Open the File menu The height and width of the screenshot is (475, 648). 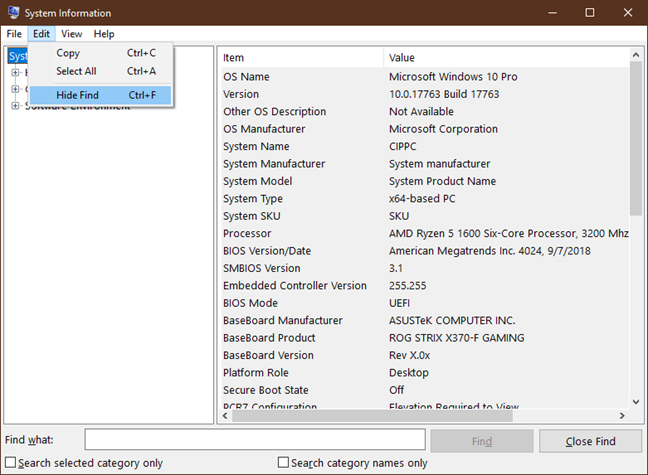tap(14, 34)
